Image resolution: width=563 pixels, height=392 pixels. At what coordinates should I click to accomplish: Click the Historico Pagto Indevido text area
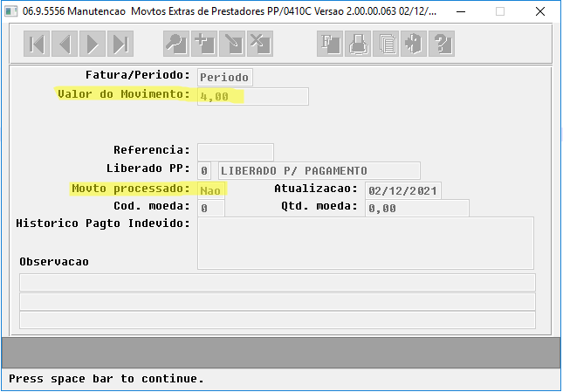tap(366, 243)
